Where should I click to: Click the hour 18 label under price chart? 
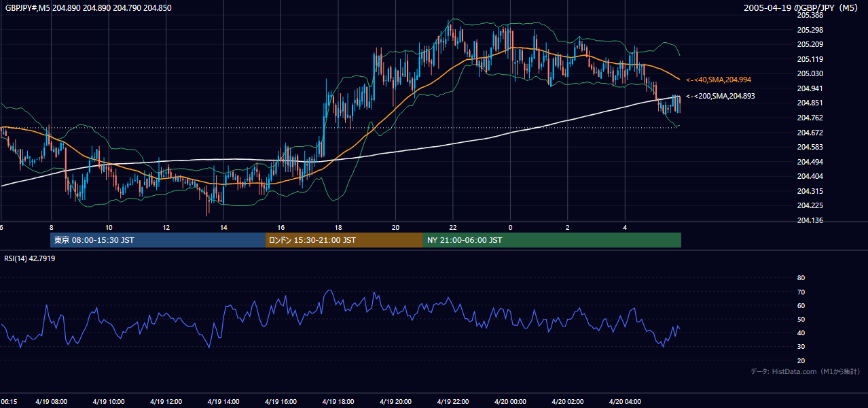pyautogui.click(x=338, y=227)
